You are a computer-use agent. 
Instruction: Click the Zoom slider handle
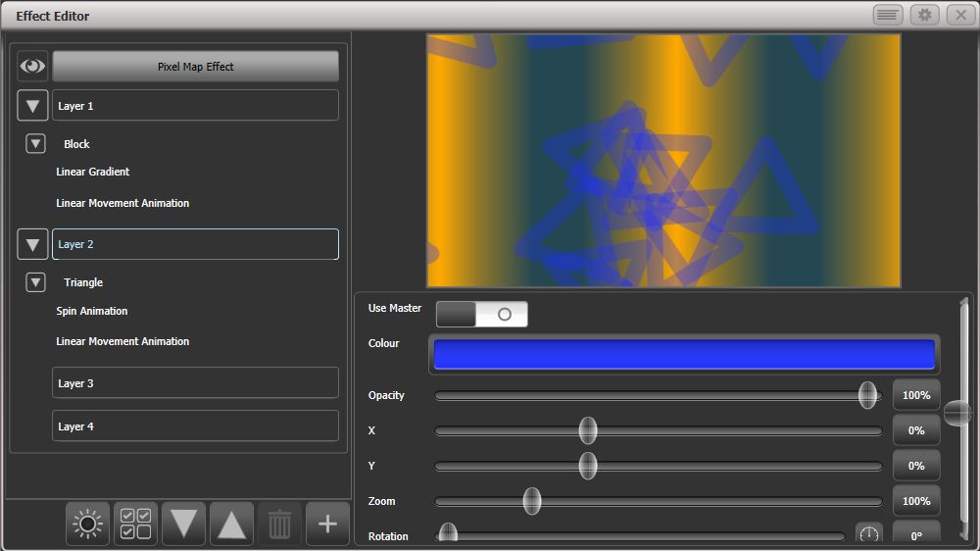click(532, 501)
